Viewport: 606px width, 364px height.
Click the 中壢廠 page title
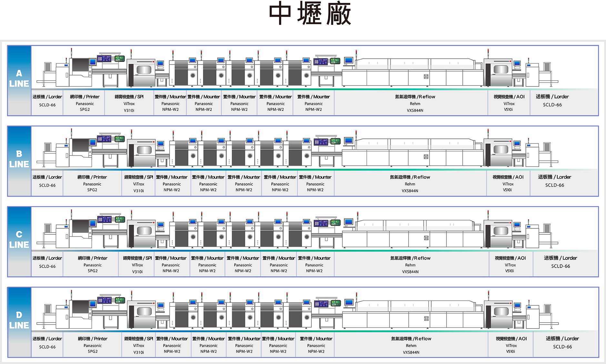310,14
